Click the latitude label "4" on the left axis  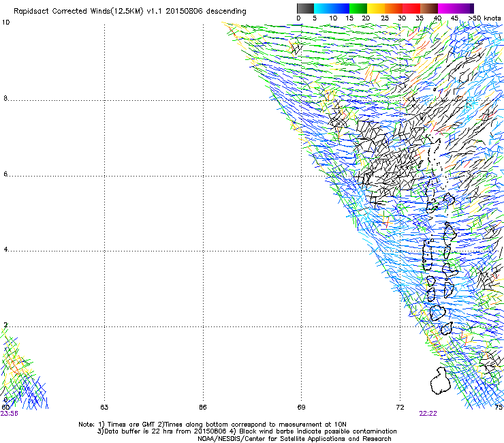[x=5, y=249]
